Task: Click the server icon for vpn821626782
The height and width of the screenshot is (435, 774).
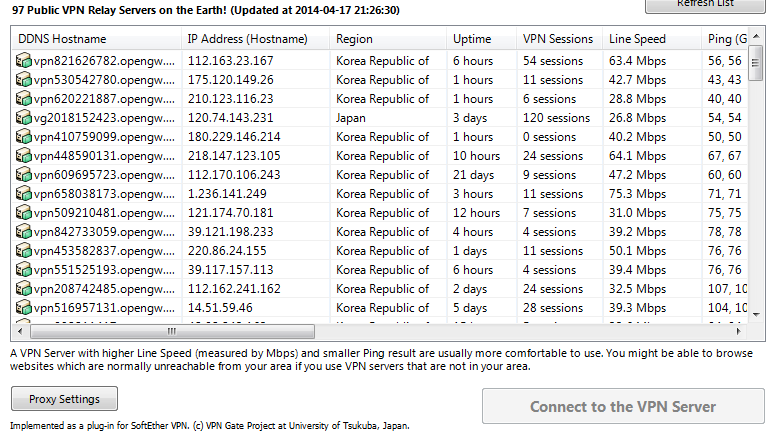Action: (x=24, y=61)
